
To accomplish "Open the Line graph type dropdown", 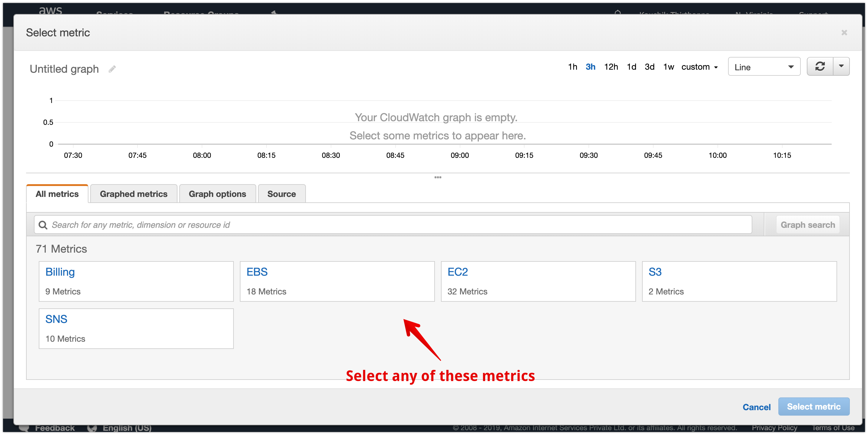I will point(764,67).
